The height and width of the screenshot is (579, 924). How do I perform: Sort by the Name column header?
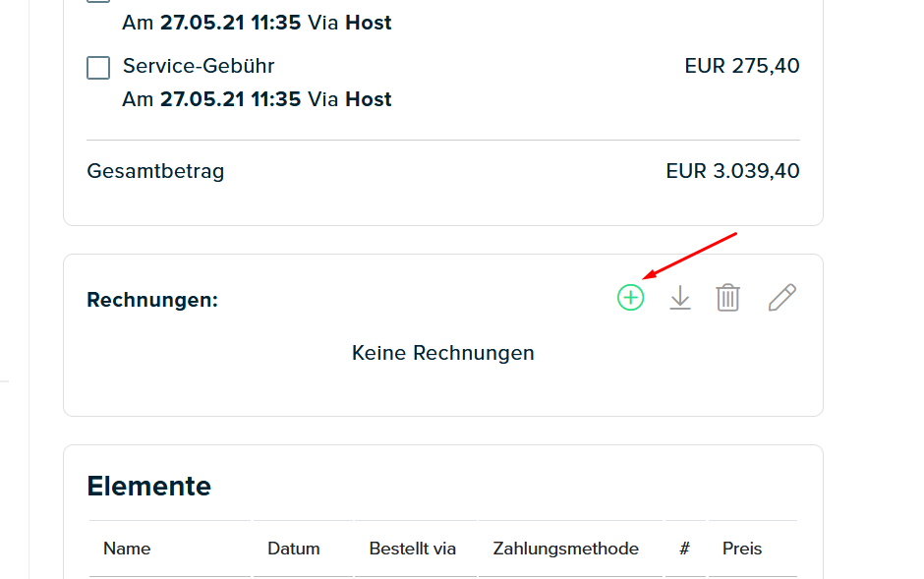127,549
